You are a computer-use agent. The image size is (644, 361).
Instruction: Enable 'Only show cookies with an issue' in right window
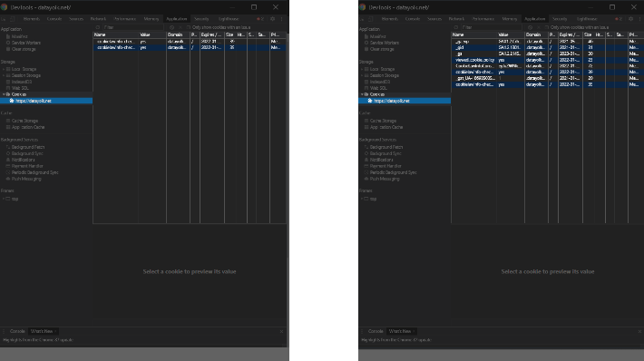547,27
